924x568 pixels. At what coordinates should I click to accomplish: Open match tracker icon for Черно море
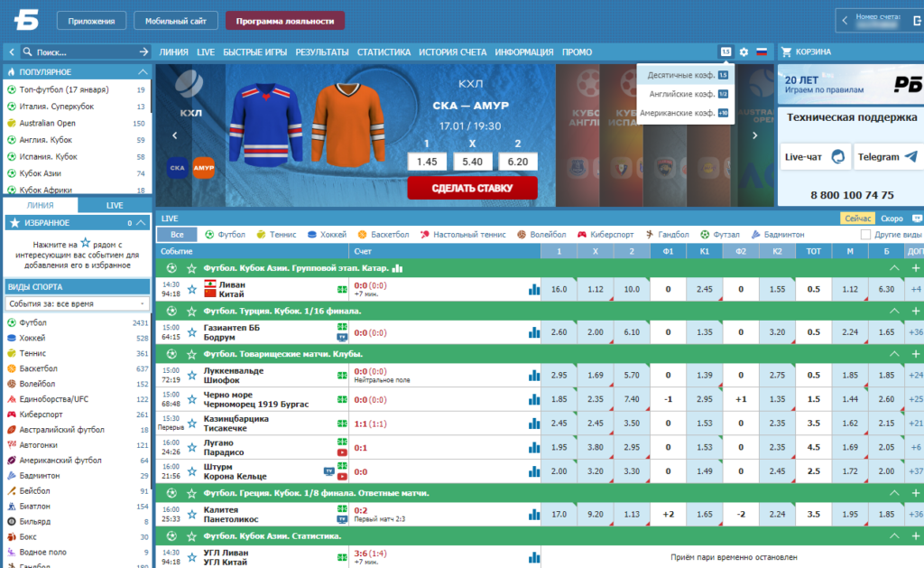342,399
